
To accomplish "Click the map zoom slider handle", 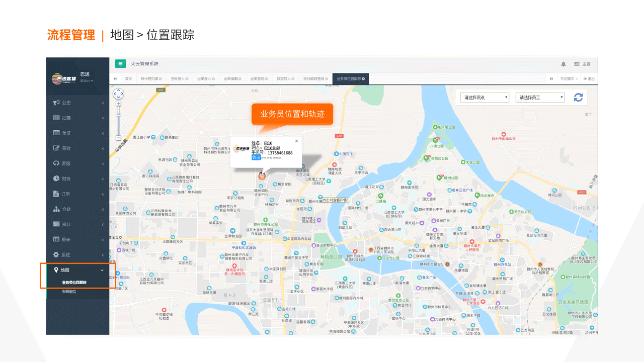I will click(118, 115).
